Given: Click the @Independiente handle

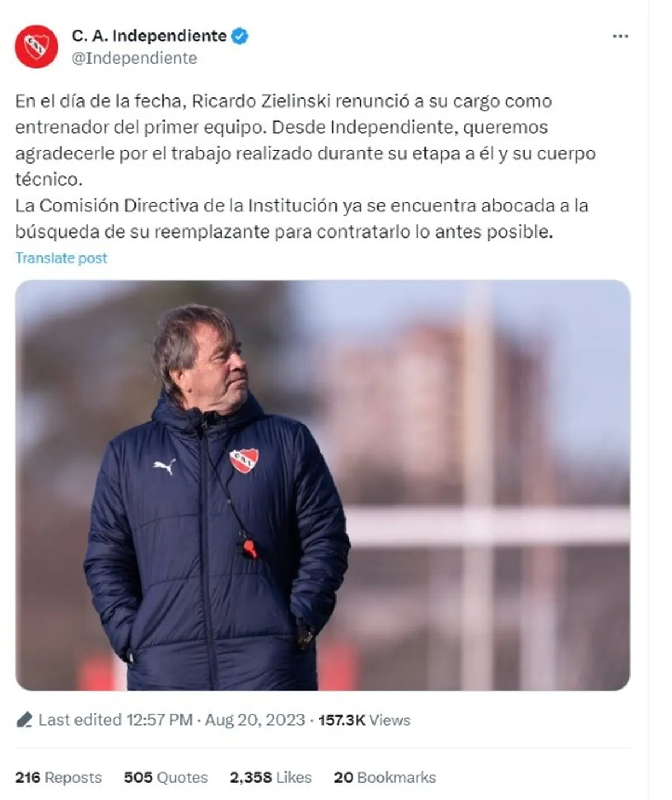Looking at the screenshot, I should tap(134, 58).
